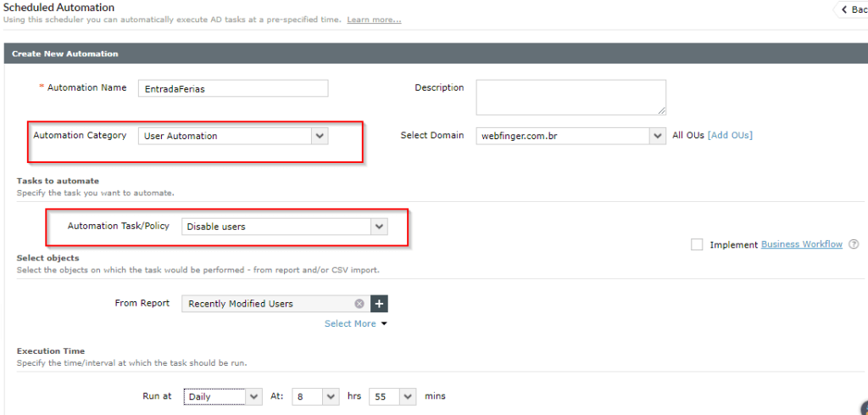Click the Add OUs link
Viewport: 868px width, 415px height.
pyautogui.click(x=730, y=136)
